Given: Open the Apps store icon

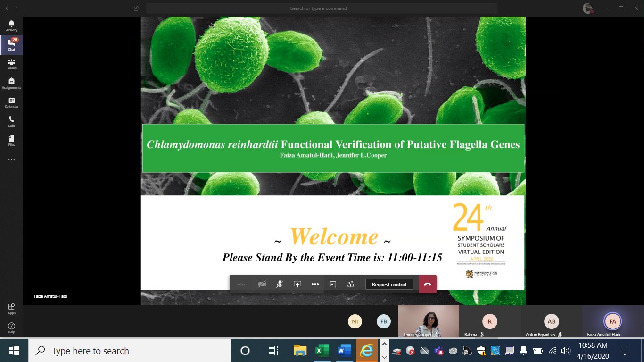Looking at the screenshot, I should click(11, 309).
